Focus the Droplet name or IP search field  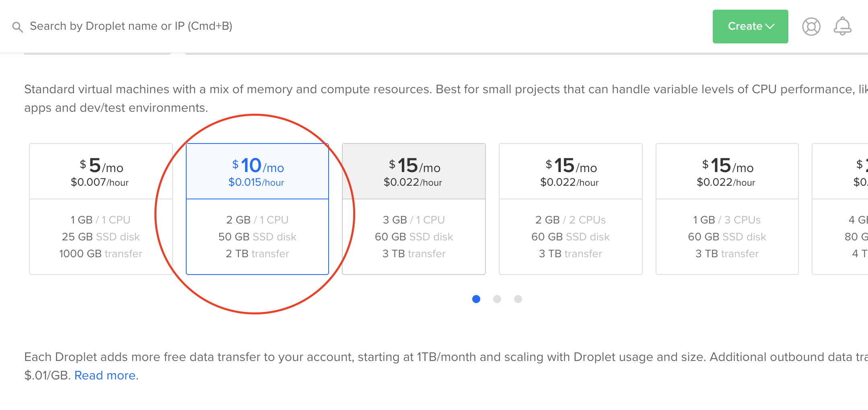[x=131, y=26]
